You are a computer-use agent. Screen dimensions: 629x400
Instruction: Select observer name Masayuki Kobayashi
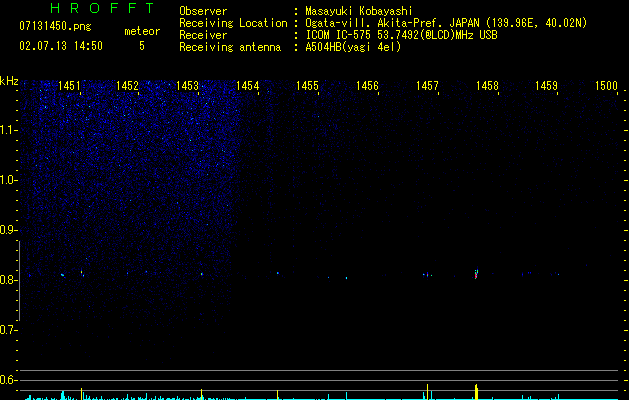359,11
